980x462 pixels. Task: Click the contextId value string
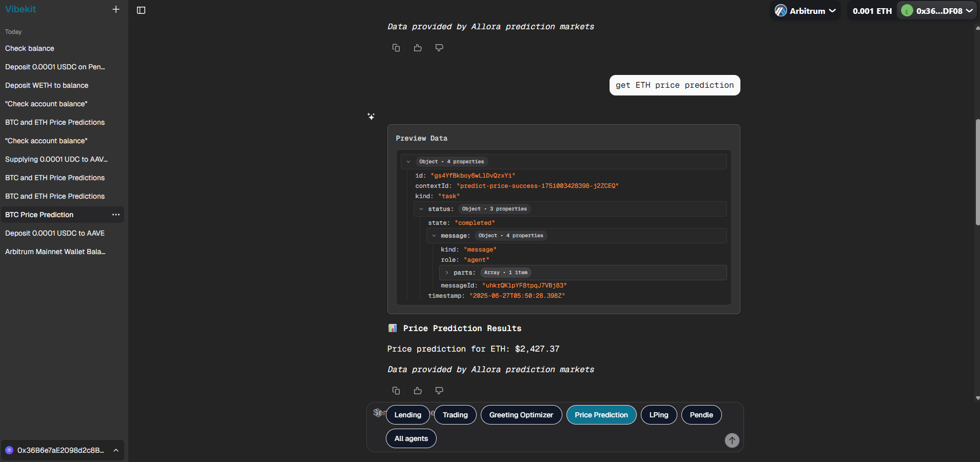[538, 186]
